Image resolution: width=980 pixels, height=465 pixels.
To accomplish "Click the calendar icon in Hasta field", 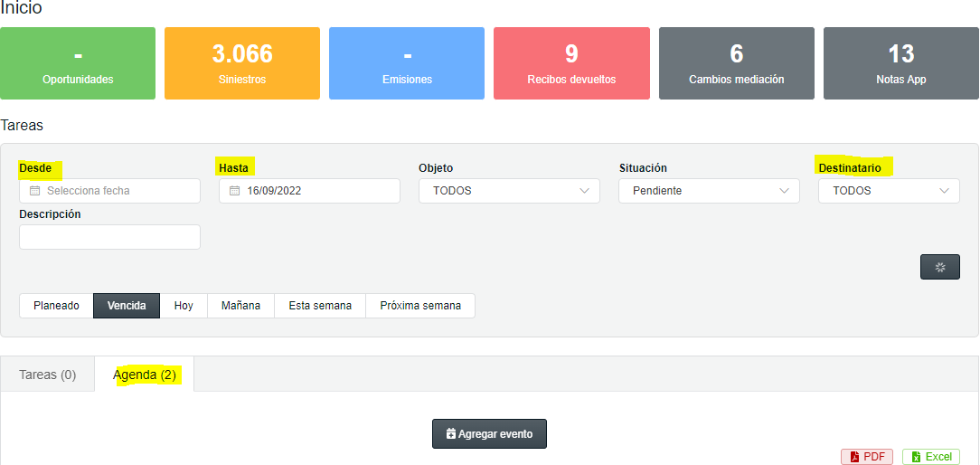I will click(235, 191).
